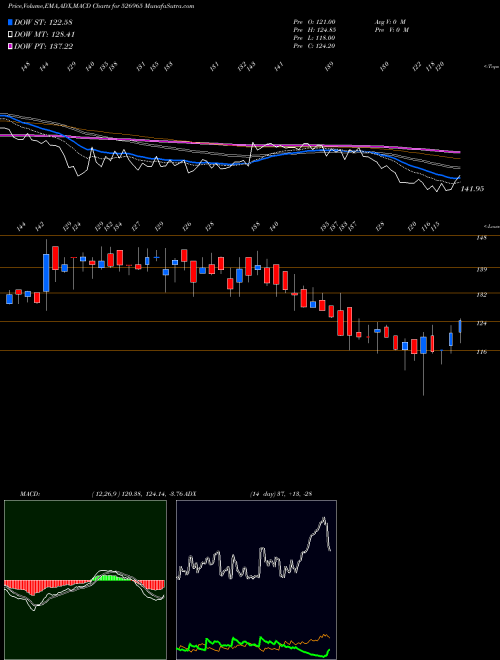This screenshot has width=500, height=660.
Task: Click the 'Pre C: 124.20' value
Action: click(314, 46)
